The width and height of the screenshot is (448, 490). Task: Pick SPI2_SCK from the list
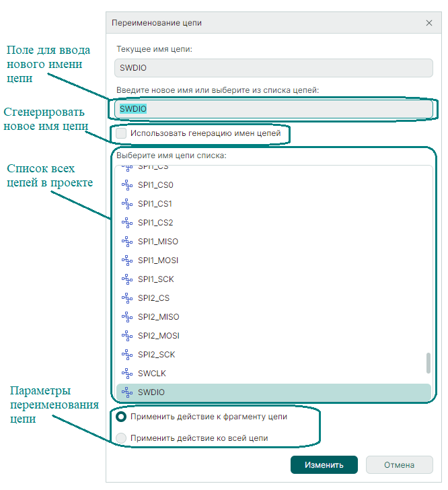pyautogui.click(x=156, y=354)
